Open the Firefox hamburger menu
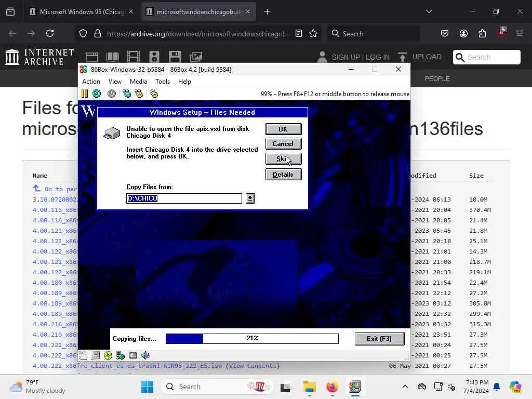 tap(520, 33)
